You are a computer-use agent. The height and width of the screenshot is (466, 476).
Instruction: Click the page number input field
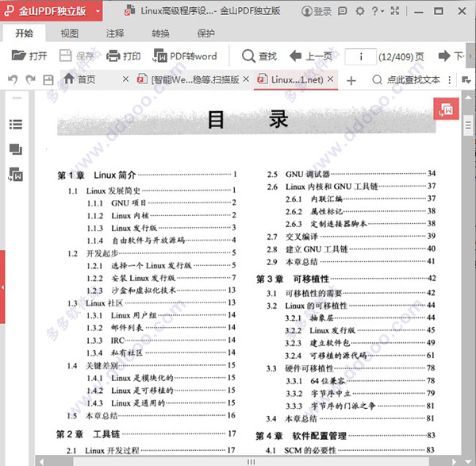click(361, 56)
